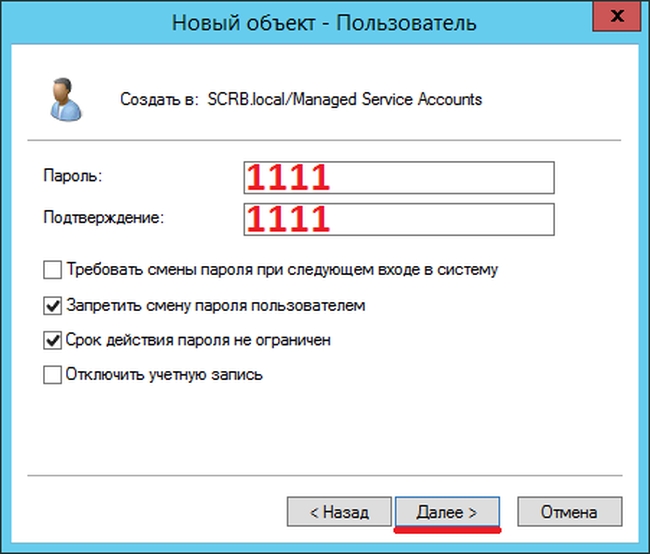Uncheck 'Запретить смену пароля пользователем' checkbox

pos(52,305)
